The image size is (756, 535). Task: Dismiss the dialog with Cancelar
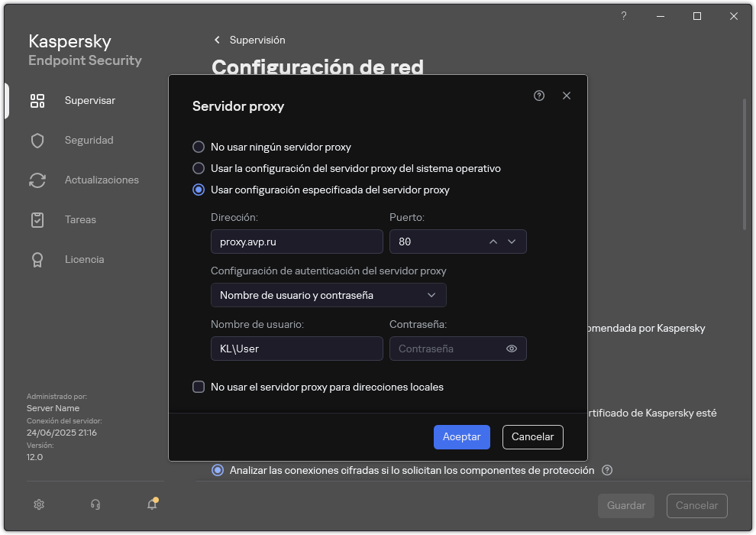532,437
